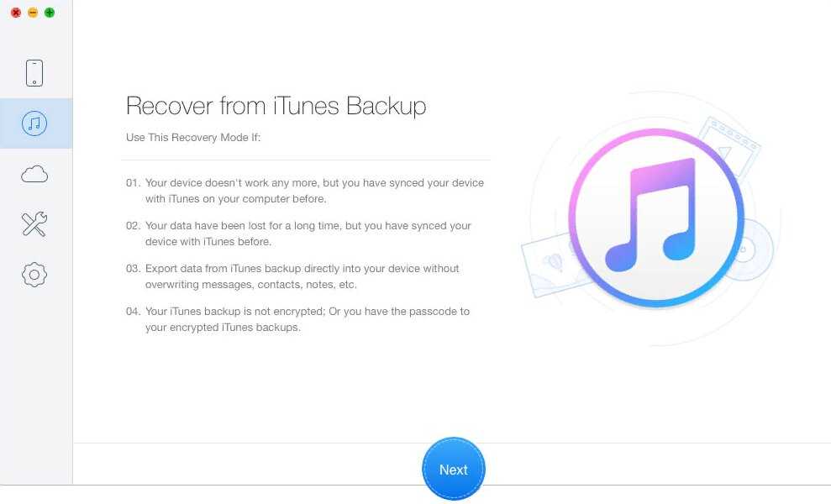Click 'Use This Recovery Mode If:' subtitle
831x504 pixels.
pos(193,137)
